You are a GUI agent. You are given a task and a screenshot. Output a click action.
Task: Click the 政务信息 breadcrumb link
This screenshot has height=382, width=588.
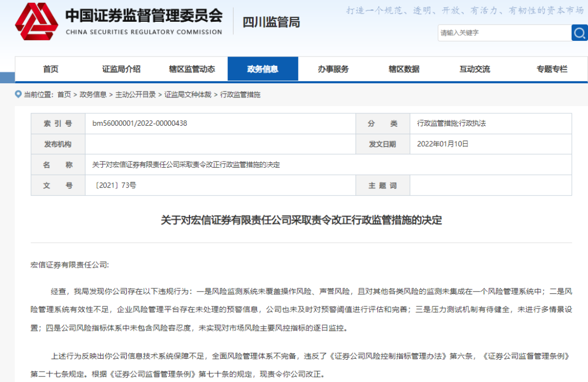pyautogui.click(x=93, y=95)
